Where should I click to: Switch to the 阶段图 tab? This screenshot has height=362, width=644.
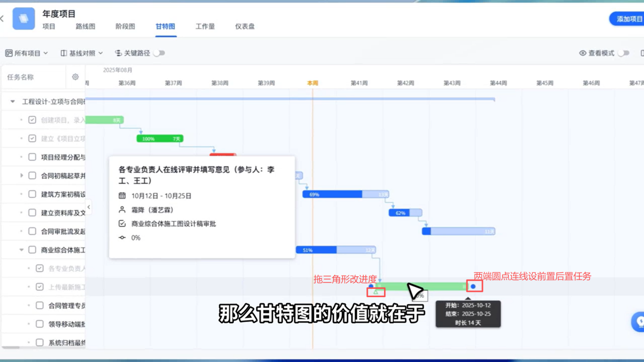point(125,26)
